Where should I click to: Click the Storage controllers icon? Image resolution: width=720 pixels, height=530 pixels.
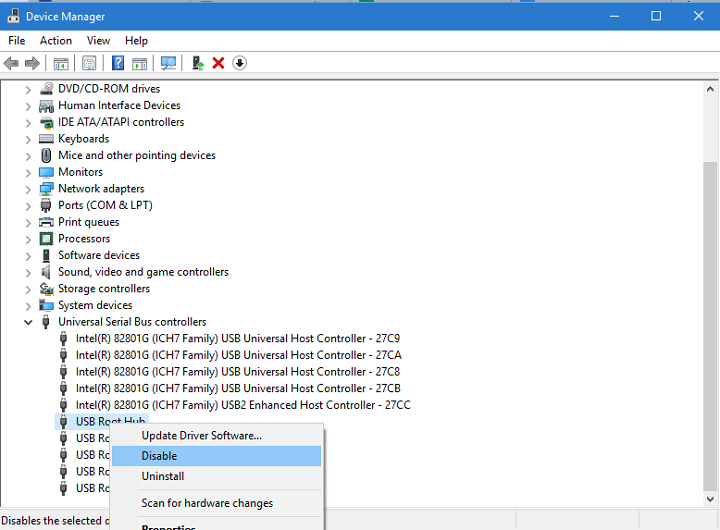click(46, 289)
